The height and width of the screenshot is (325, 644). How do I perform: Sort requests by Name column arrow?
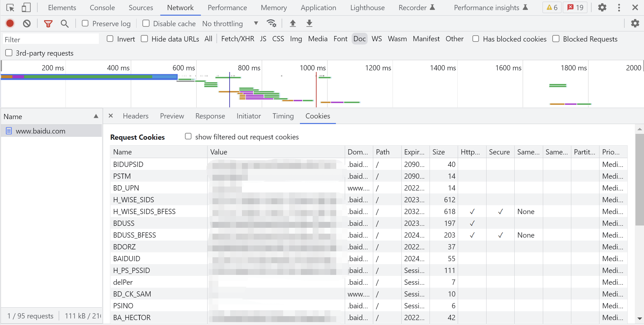(x=96, y=116)
